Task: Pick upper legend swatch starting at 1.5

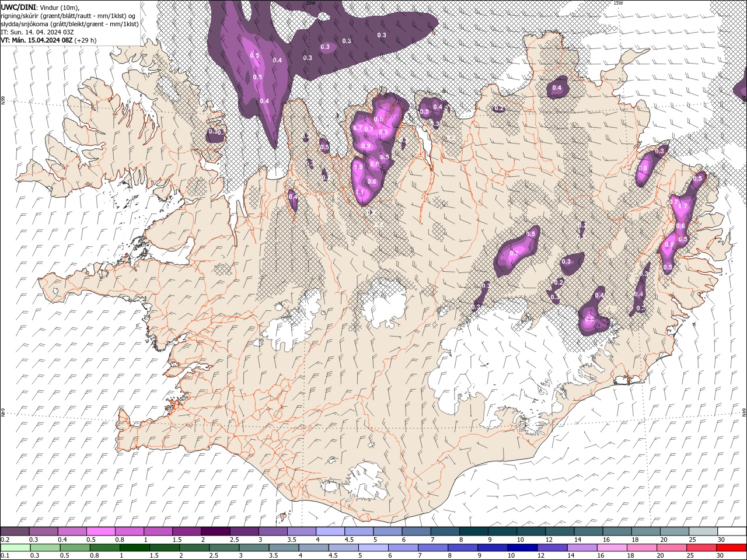Action: (x=187, y=531)
